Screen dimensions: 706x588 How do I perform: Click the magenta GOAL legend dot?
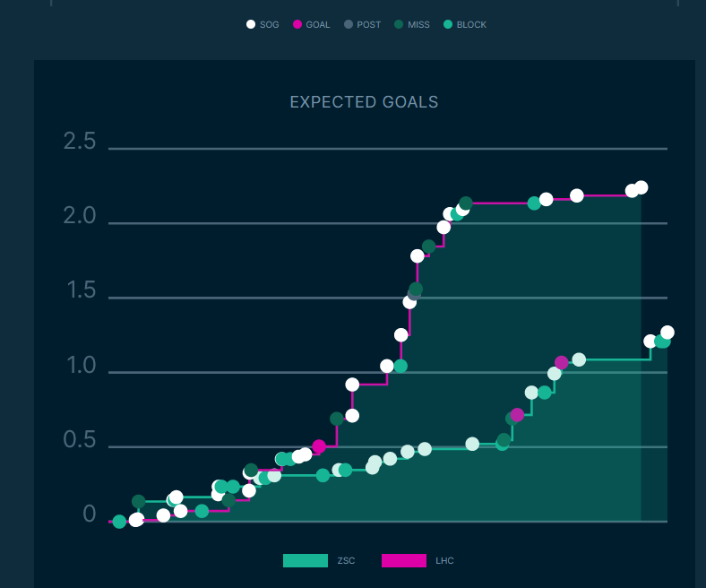(x=297, y=24)
